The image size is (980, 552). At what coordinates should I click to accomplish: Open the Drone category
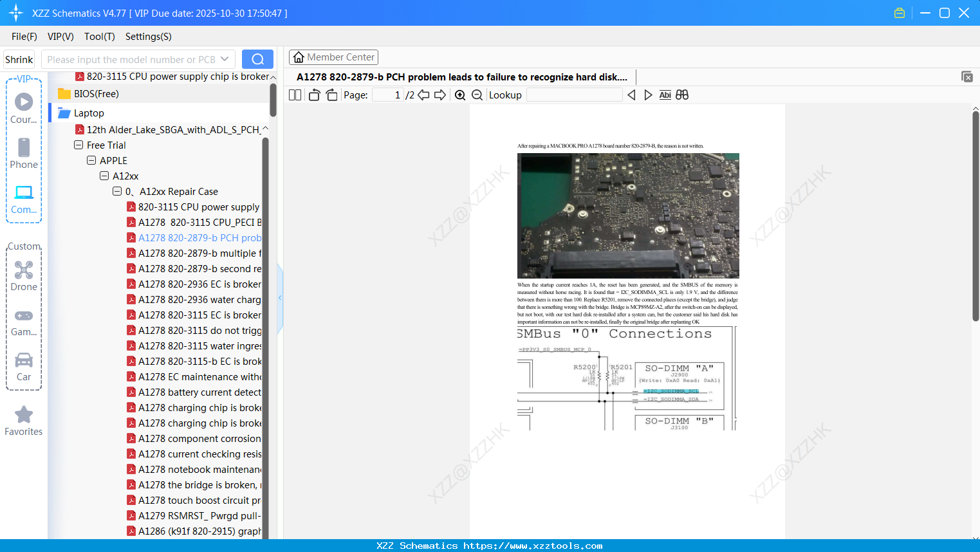pyautogui.click(x=24, y=275)
